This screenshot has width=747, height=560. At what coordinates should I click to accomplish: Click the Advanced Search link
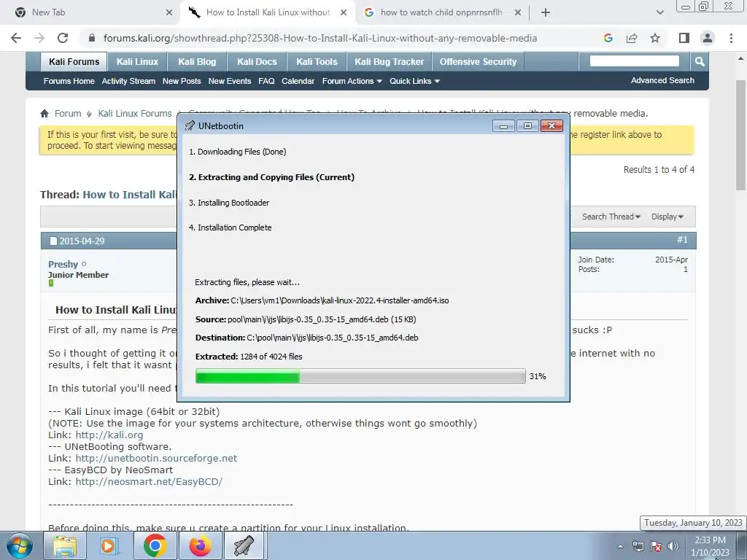pyautogui.click(x=662, y=80)
